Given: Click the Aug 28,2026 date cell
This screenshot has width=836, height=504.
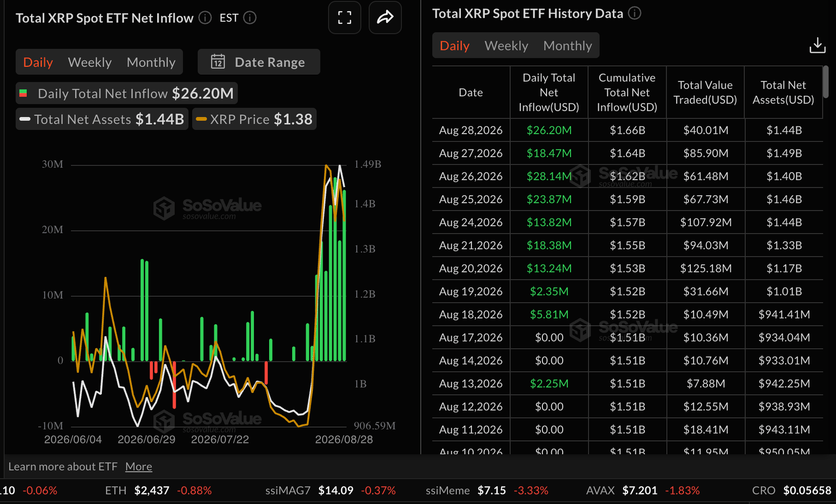Looking at the screenshot, I should click(x=471, y=130).
